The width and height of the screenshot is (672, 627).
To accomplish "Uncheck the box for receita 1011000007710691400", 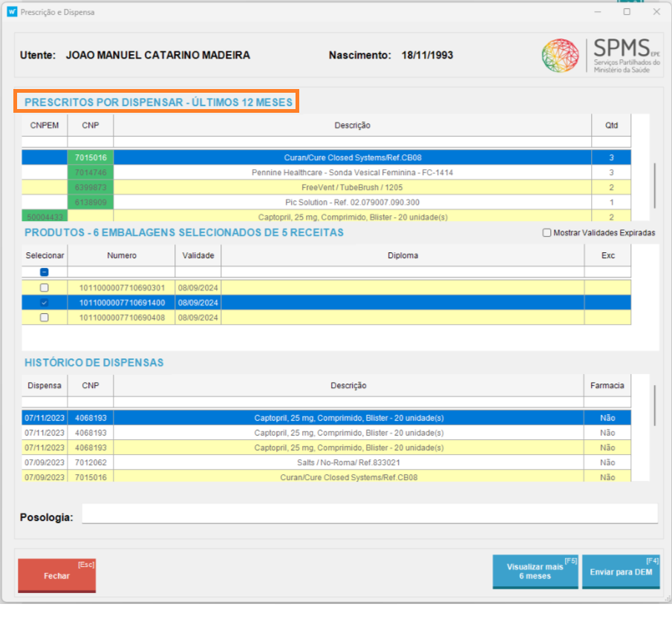I will pyautogui.click(x=44, y=303).
